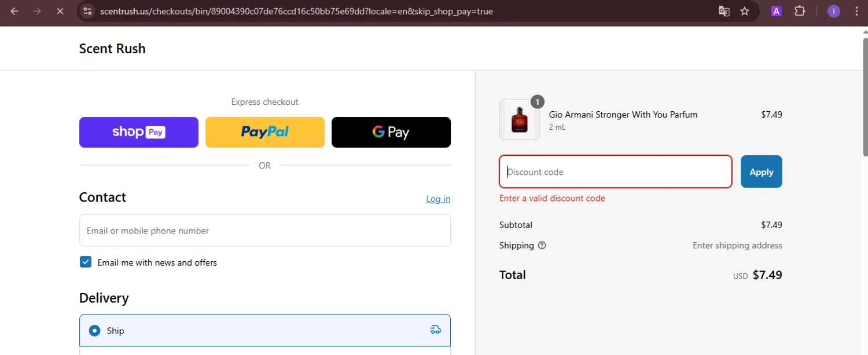868x355 pixels.
Task: Click the 'Enter a valid discount code' error
Action: (552, 198)
